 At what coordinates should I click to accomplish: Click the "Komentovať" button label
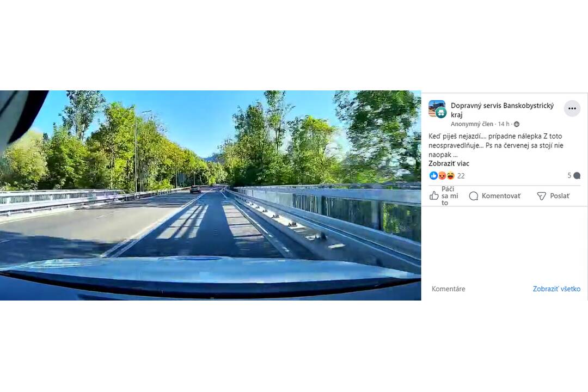501,196
